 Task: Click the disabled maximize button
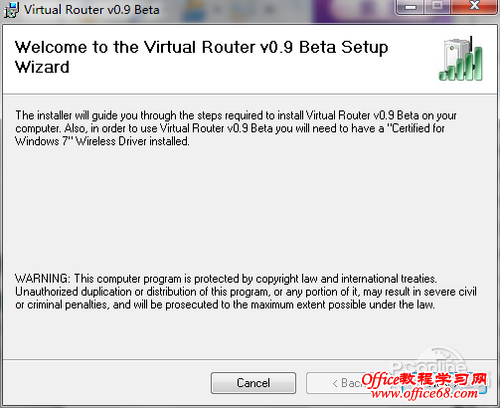(x=438, y=7)
